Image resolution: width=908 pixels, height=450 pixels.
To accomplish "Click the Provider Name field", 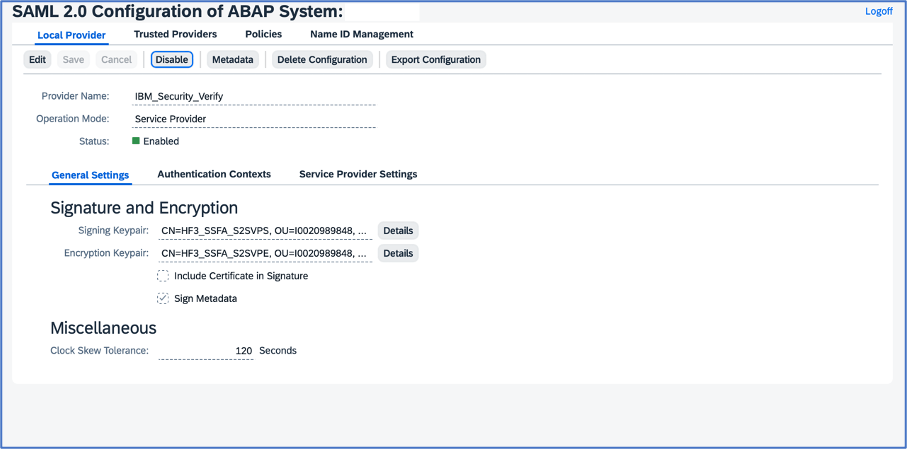I will click(254, 97).
